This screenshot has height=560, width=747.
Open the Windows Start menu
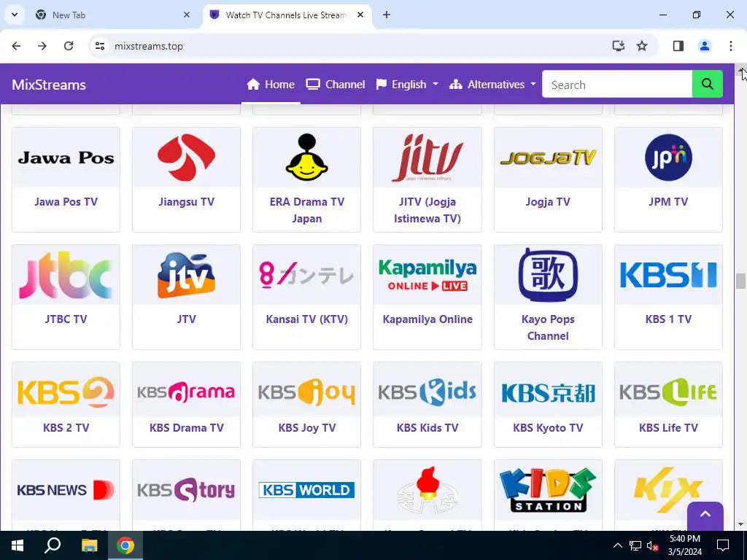click(x=18, y=545)
